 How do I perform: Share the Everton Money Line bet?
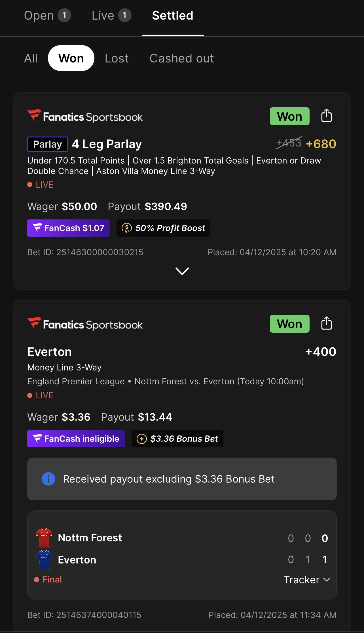coord(326,324)
